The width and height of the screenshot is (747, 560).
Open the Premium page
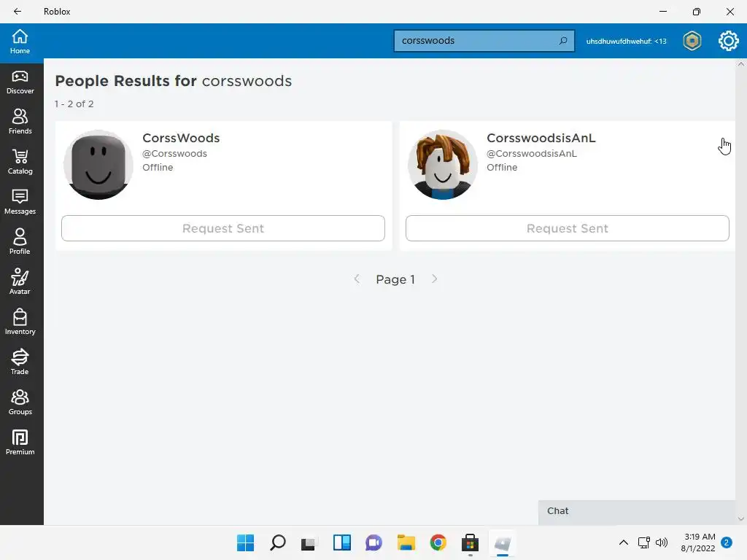(x=20, y=443)
